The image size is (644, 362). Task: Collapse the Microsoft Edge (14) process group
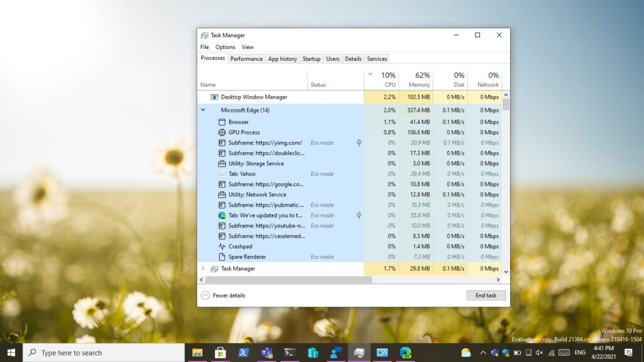pos(203,110)
